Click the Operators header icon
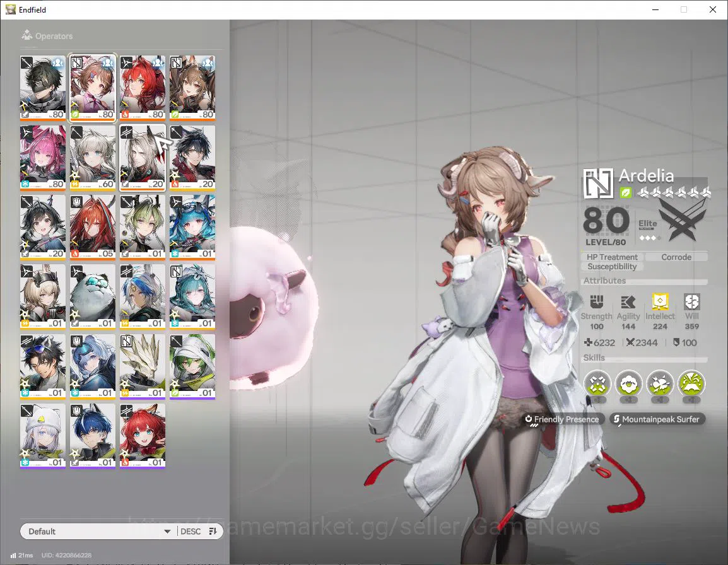 27,35
